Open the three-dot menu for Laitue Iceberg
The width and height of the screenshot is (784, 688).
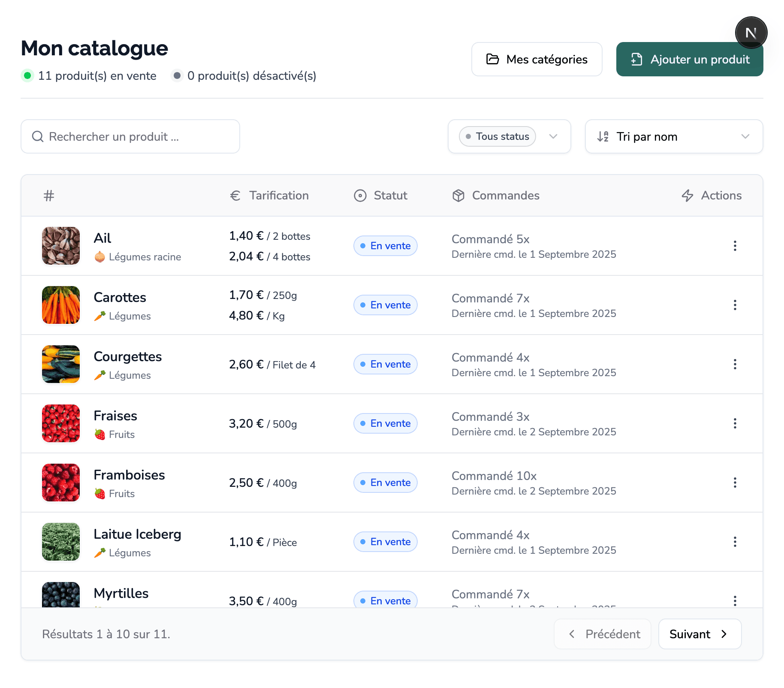pyautogui.click(x=735, y=542)
